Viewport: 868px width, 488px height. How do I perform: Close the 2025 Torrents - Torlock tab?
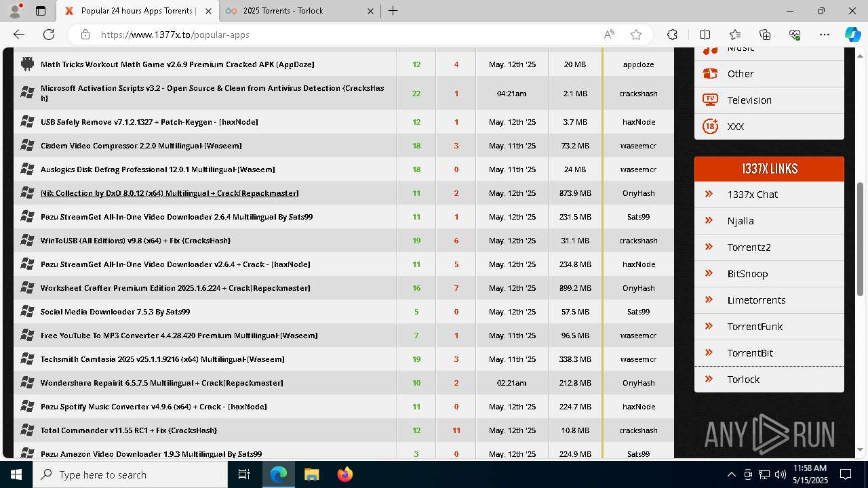[371, 11]
